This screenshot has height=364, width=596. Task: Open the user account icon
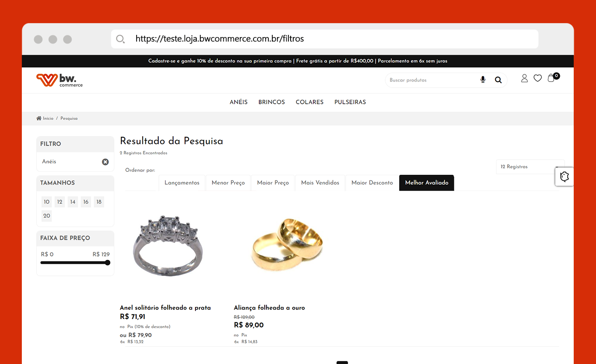click(x=524, y=78)
